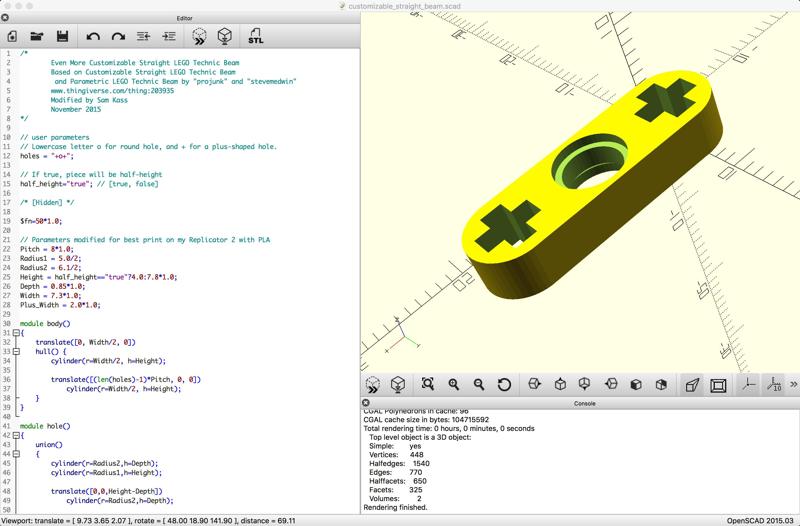The height and width of the screenshot is (526, 800).
Task: Toggle Show Scale Markers on axes
Action: pos(773,385)
